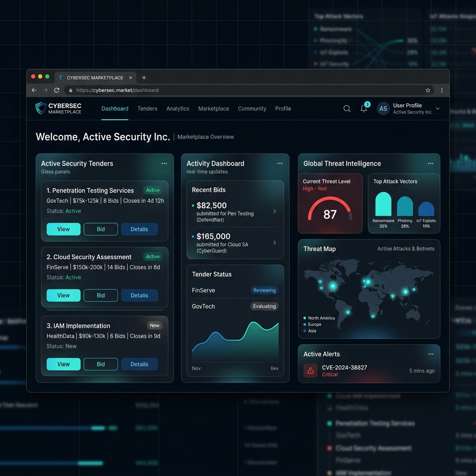Open a new tab with plus icon
Screen dimensions: 476x476
point(144,78)
